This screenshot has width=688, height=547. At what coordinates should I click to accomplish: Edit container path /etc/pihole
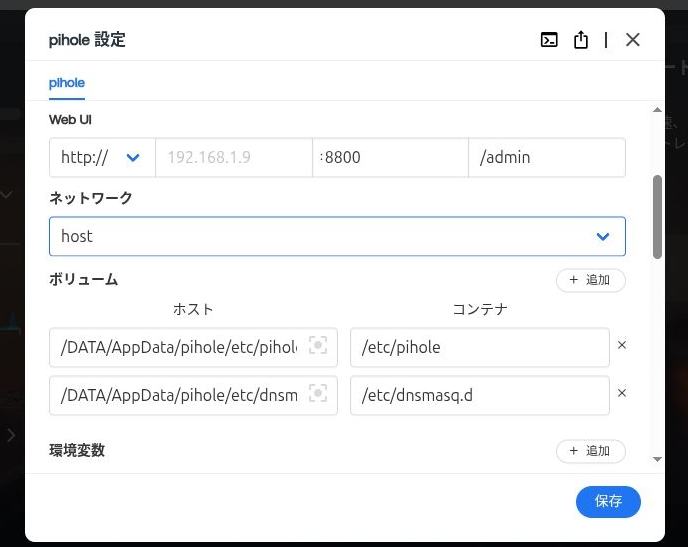[x=480, y=347]
